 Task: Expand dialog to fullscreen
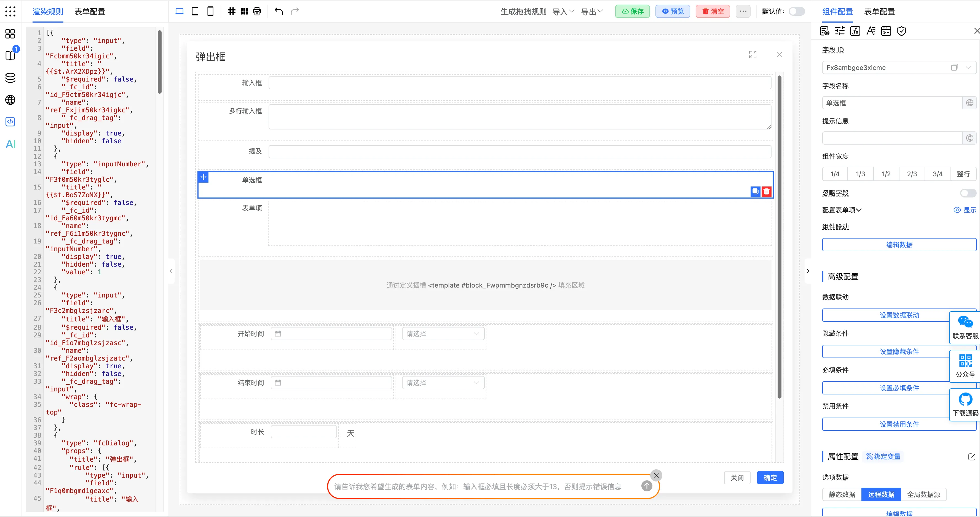pos(753,55)
